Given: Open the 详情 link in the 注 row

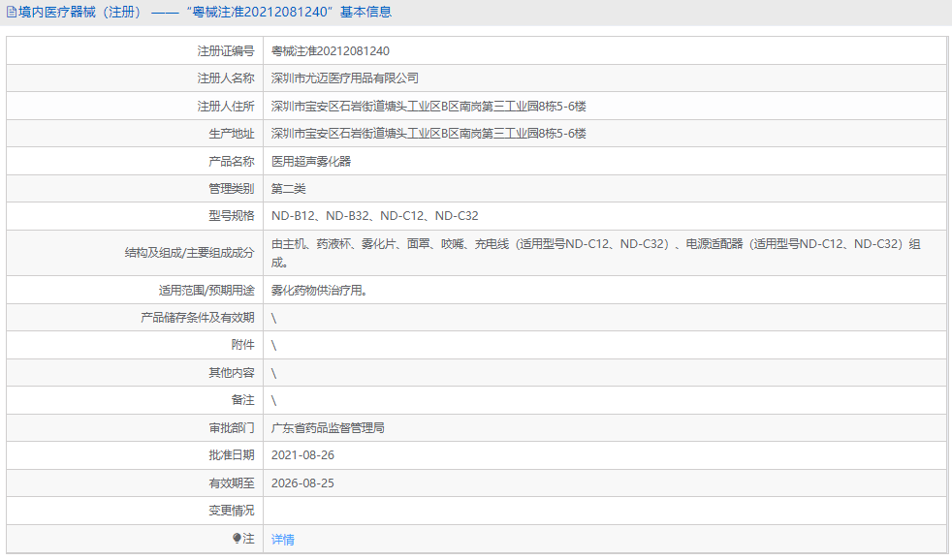Looking at the screenshot, I should [x=281, y=539].
